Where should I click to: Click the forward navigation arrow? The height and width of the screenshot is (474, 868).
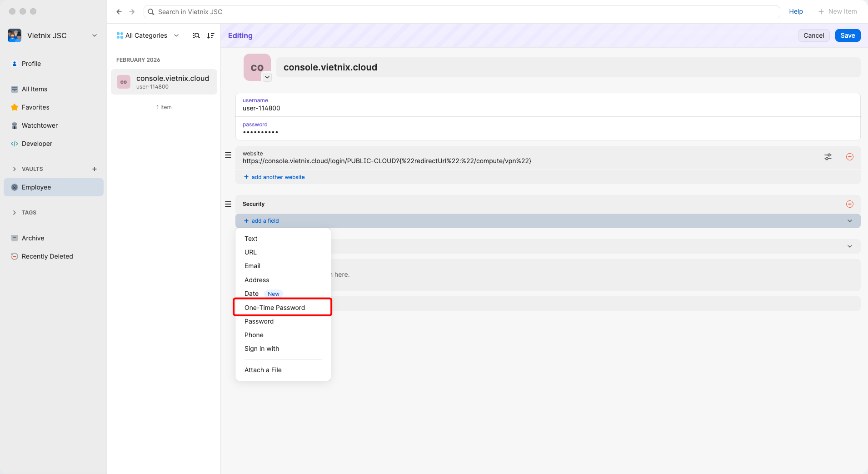pyautogui.click(x=132, y=11)
